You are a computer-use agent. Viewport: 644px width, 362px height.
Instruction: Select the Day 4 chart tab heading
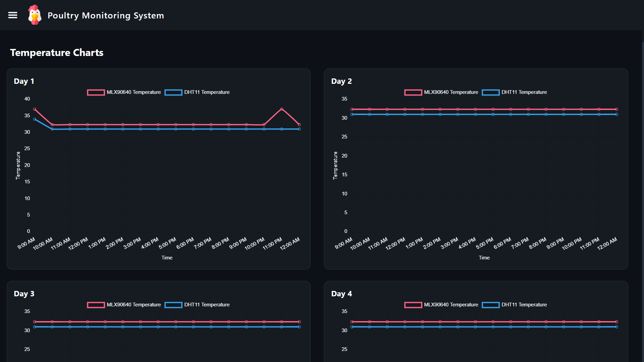(341, 294)
